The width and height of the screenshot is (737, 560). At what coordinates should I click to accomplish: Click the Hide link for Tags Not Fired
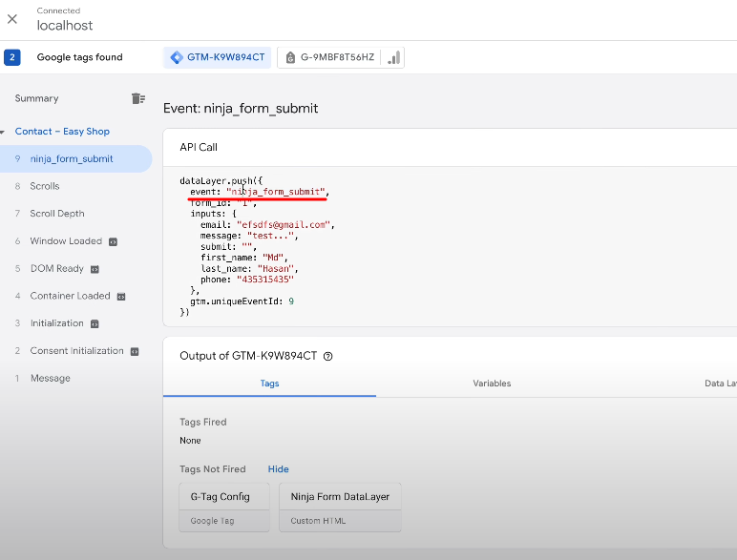(278, 468)
